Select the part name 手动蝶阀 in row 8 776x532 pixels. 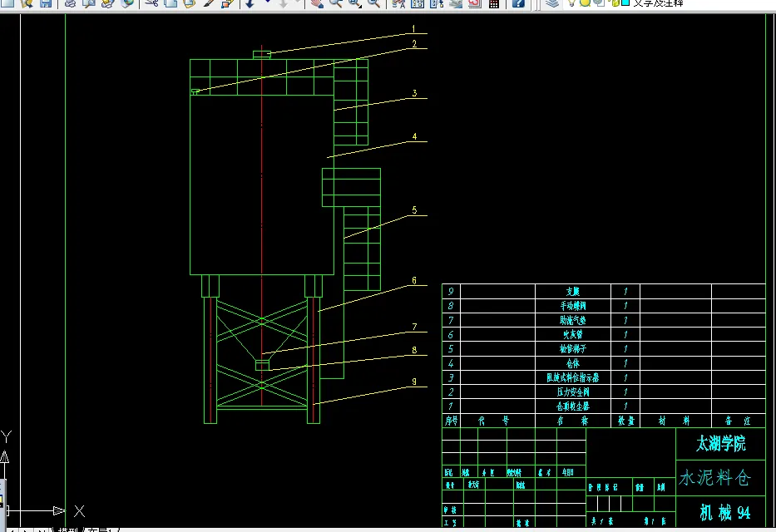(572, 306)
